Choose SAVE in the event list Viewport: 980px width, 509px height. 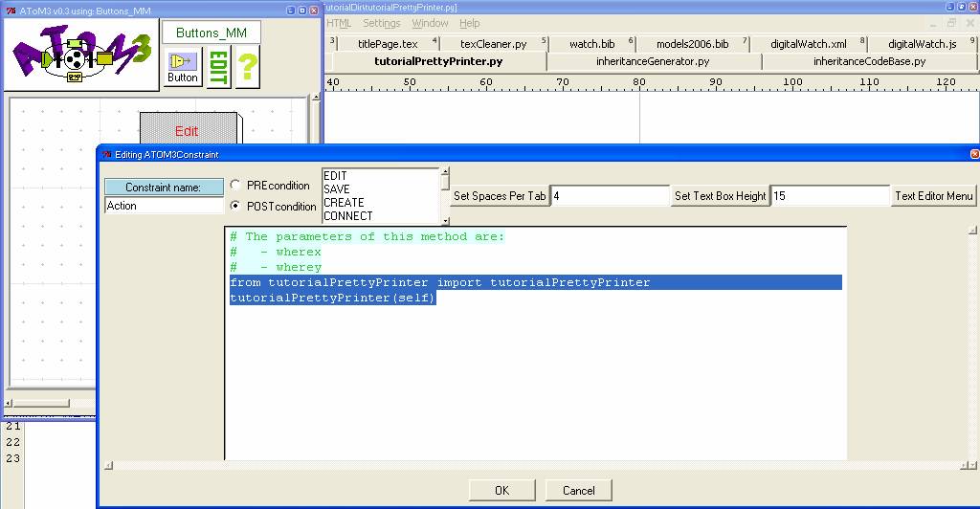[x=337, y=189]
